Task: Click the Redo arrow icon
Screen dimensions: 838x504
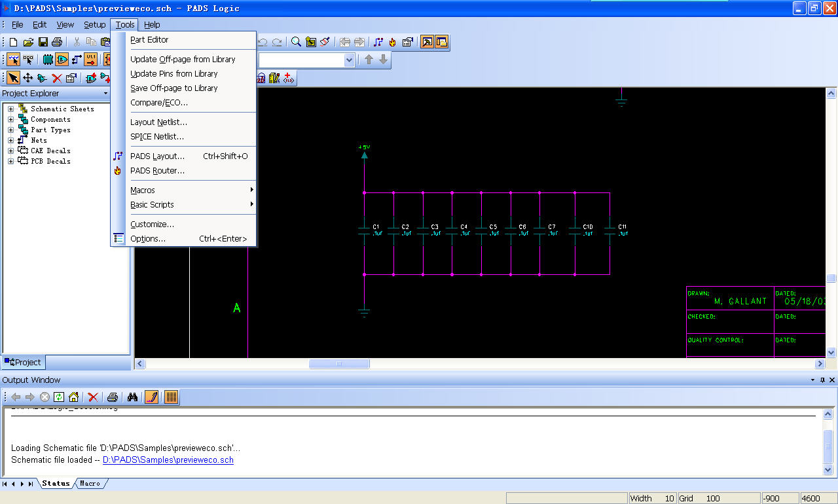Action: click(x=277, y=42)
